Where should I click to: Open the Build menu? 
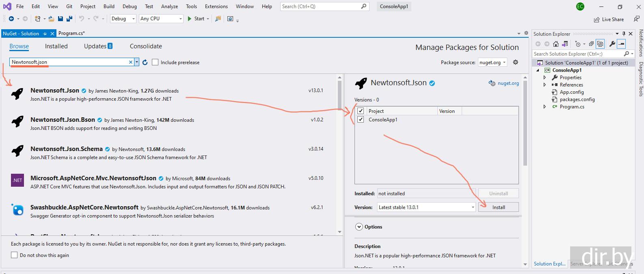[x=109, y=6]
